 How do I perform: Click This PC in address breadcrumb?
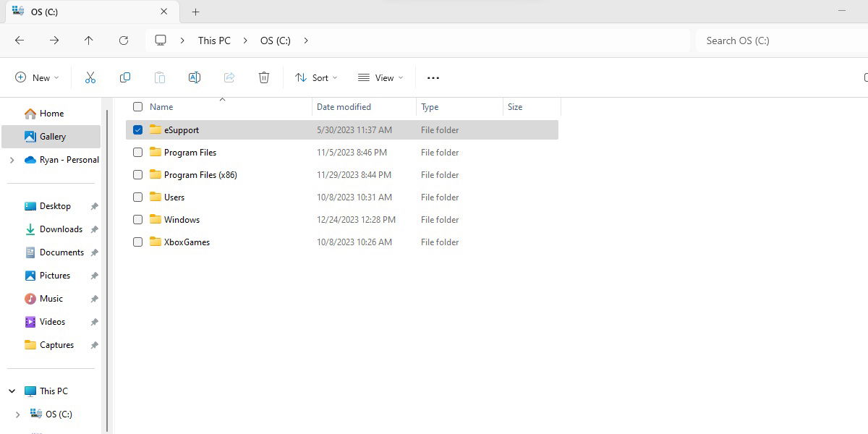[214, 41]
